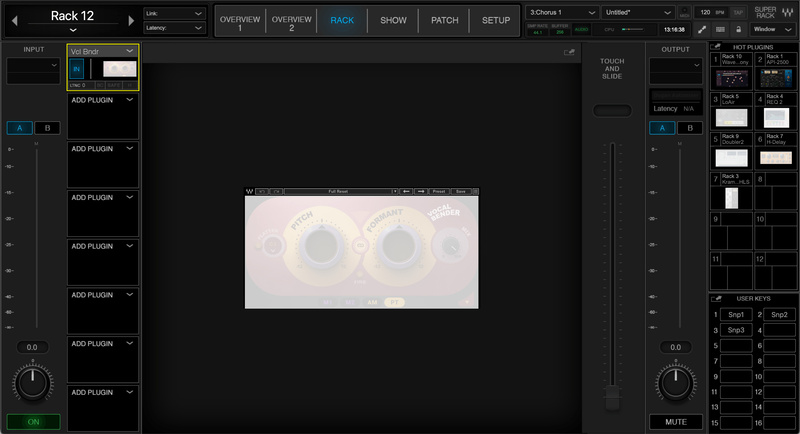Viewport: 800px width, 434px height.
Task: Toggle the green ON rack button
Action: (33, 422)
